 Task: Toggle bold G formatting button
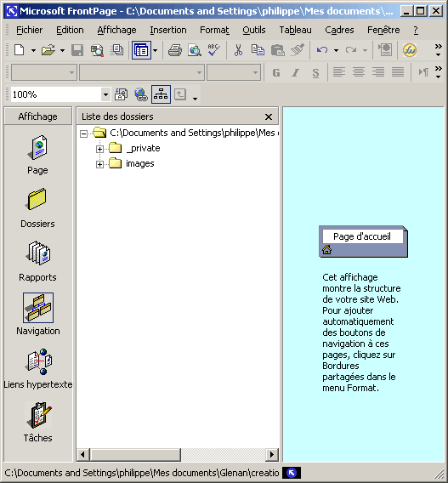click(276, 72)
